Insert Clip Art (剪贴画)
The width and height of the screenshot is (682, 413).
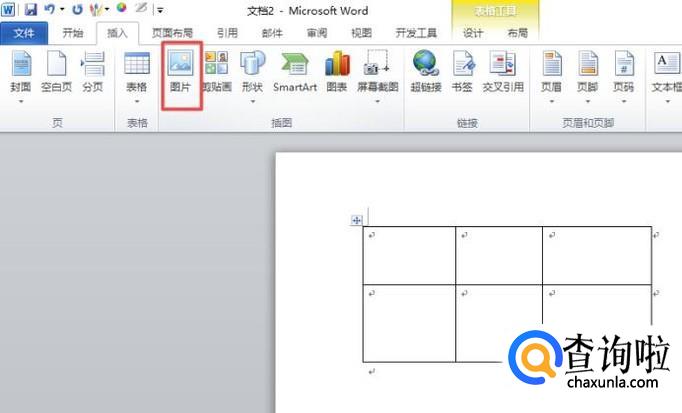pos(217,72)
